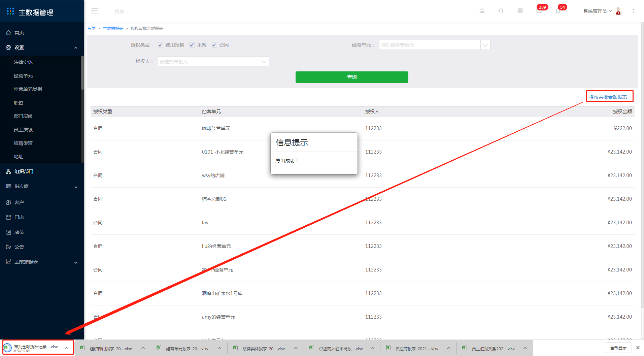
Task: Open 系统管理员 user dropdown
Action: pos(598,11)
